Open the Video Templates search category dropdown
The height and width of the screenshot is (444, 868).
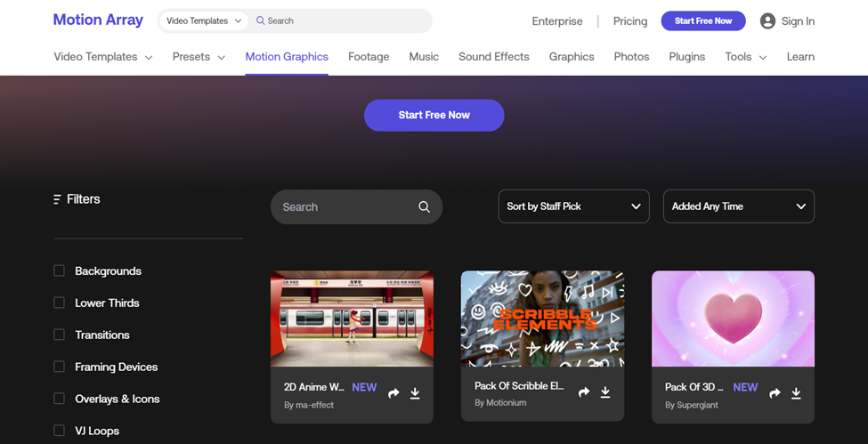pyautogui.click(x=204, y=21)
